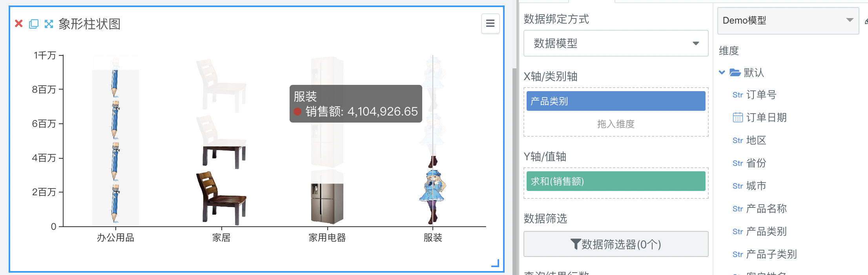Viewport: 868px width, 275px height.
Task: Select the 求和(销售额) Y-axis field tag
Action: coord(616,181)
